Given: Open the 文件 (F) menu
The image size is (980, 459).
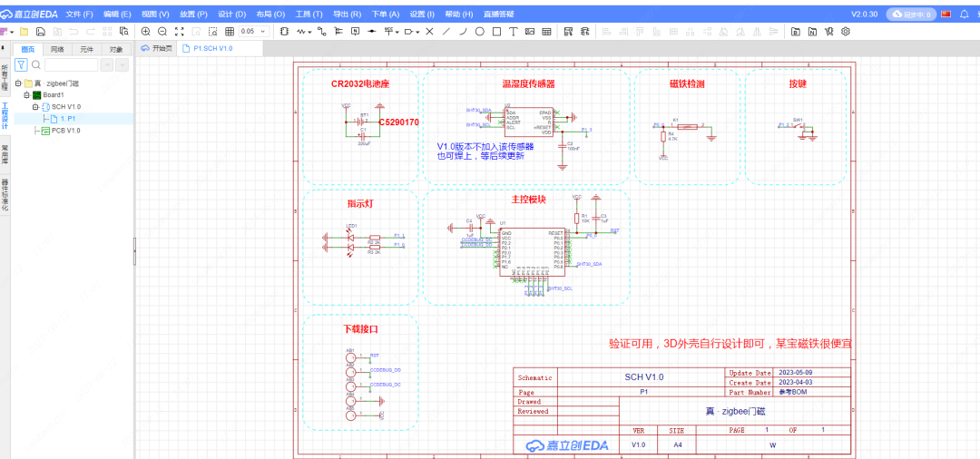Looking at the screenshot, I should pyautogui.click(x=79, y=14).
